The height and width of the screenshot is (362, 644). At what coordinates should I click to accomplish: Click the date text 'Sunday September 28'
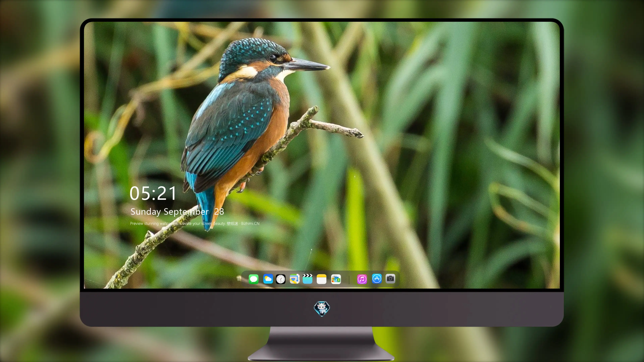tap(177, 212)
